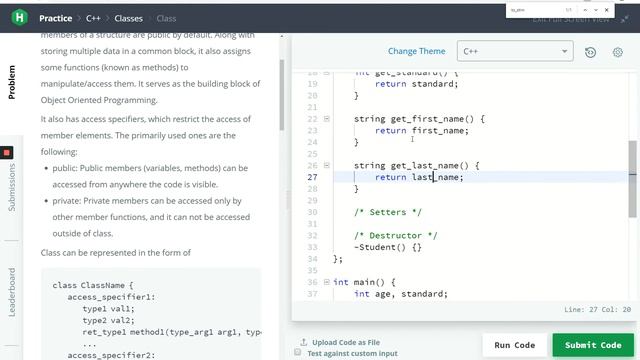Click 'class ClassName {' in sample code
The image size is (640, 360).
93,285
